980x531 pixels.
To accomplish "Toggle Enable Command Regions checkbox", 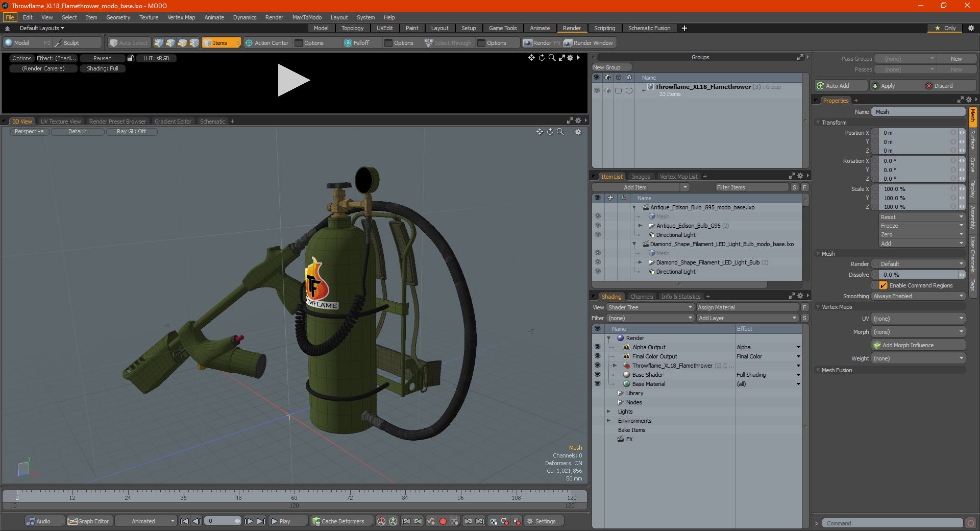I will coord(884,285).
